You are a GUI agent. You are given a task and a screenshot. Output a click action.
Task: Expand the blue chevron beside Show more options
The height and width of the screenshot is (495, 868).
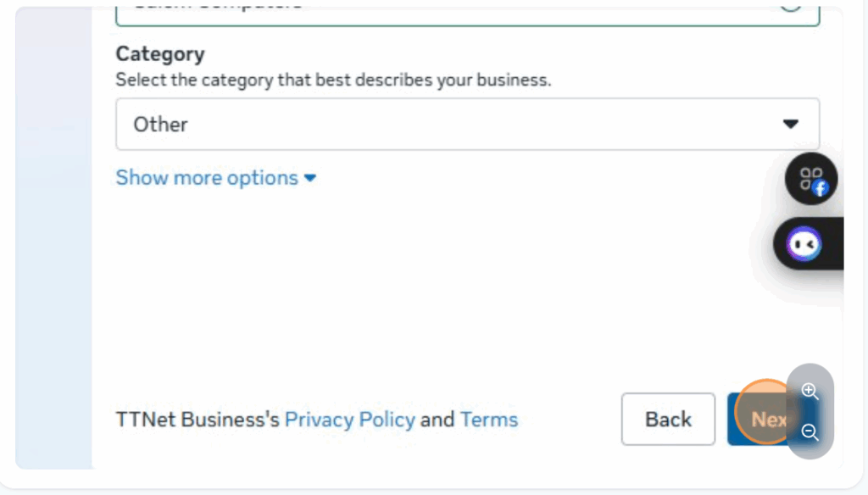(310, 178)
